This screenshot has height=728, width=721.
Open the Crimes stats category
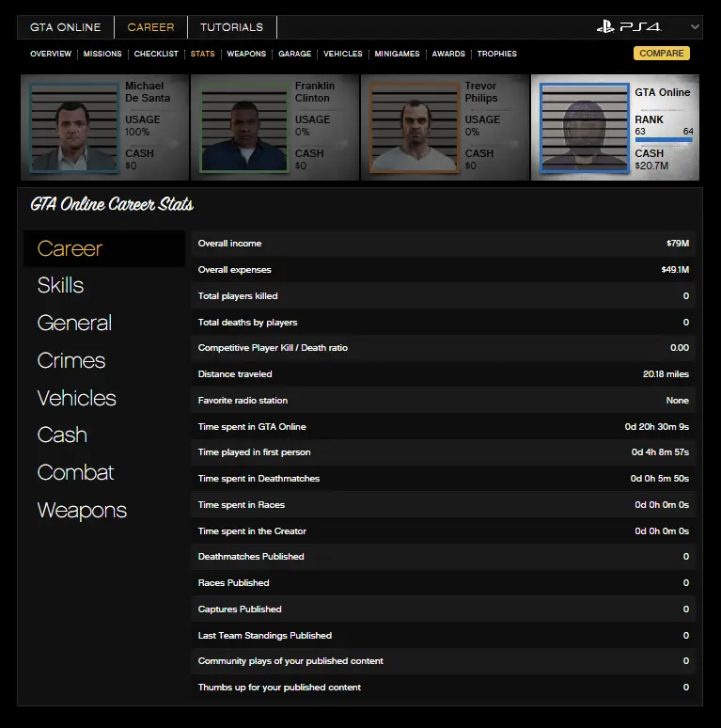point(71,360)
